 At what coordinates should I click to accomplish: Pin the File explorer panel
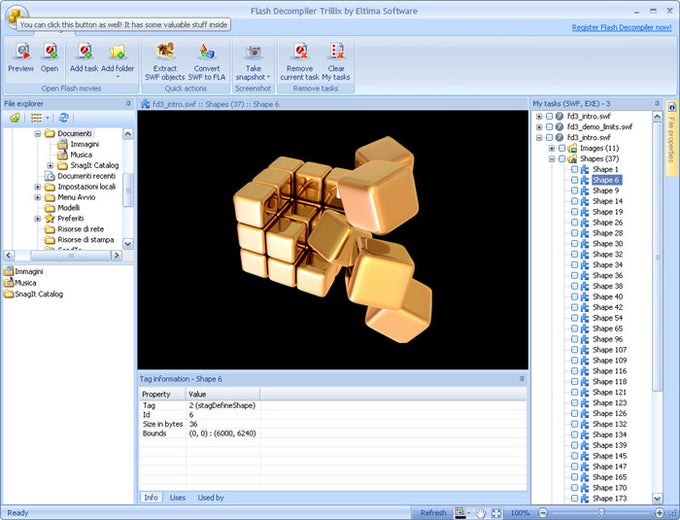[128, 103]
